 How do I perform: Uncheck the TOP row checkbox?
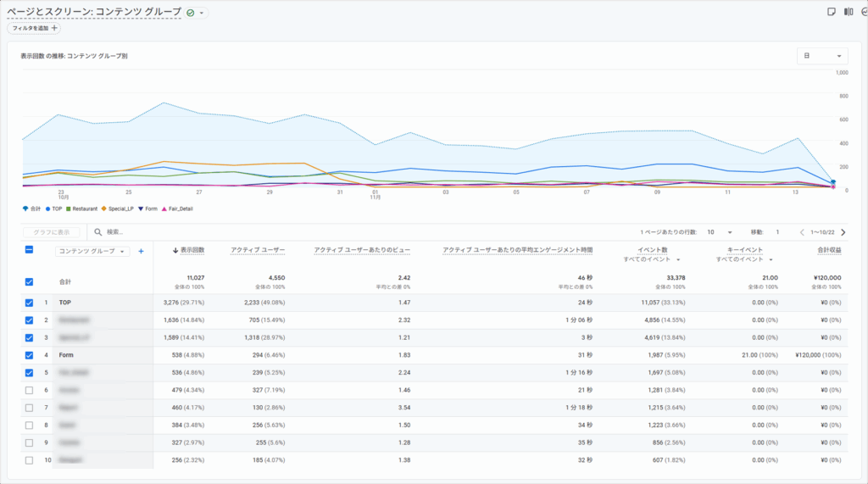coord(30,302)
